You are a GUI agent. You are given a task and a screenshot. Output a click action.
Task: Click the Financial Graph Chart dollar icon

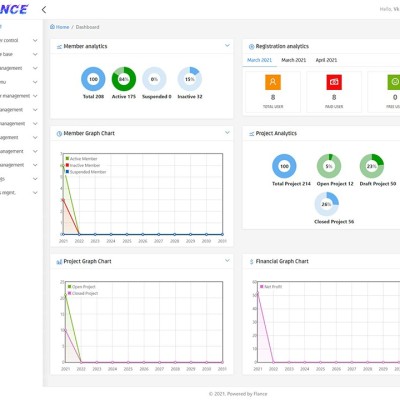[251, 262]
